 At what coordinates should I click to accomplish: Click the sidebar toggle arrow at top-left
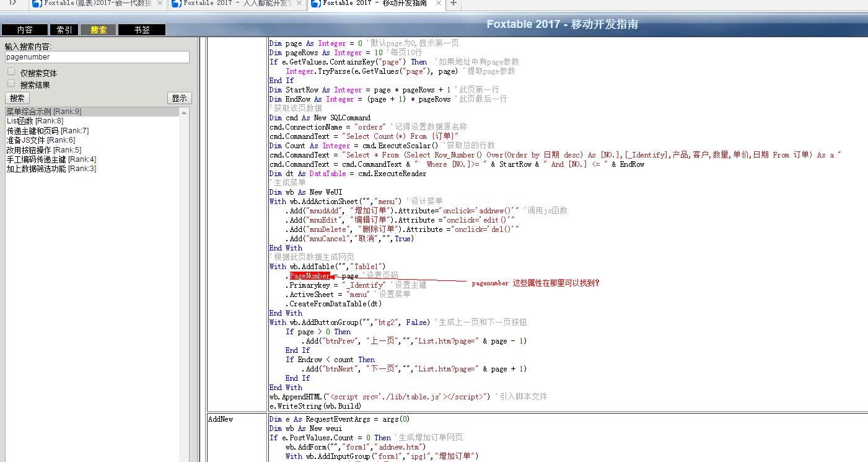point(13,3)
